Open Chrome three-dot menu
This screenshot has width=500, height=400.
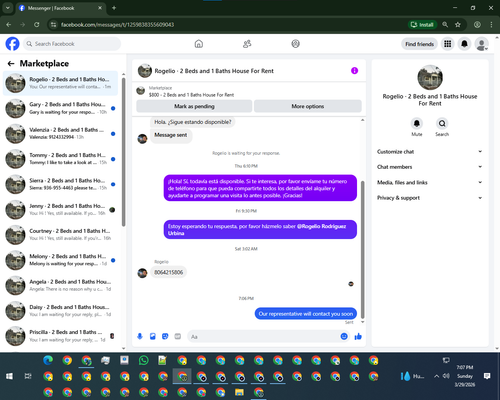[x=491, y=25]
